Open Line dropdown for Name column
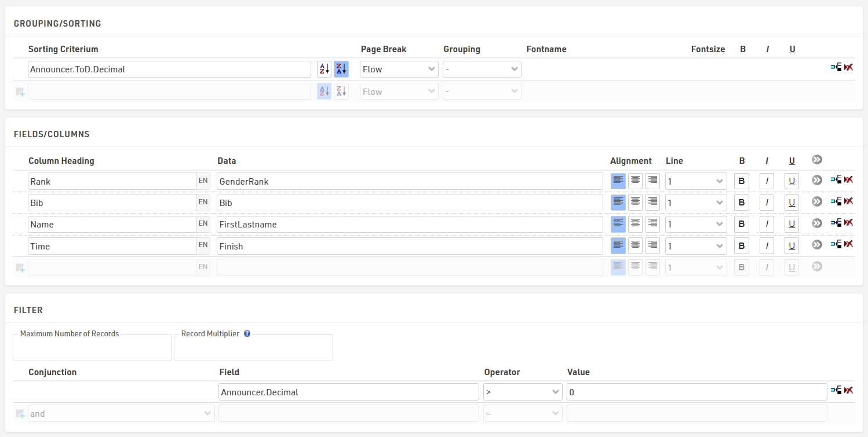Viewport: 868px width, 437px height. tap(695, 224)
